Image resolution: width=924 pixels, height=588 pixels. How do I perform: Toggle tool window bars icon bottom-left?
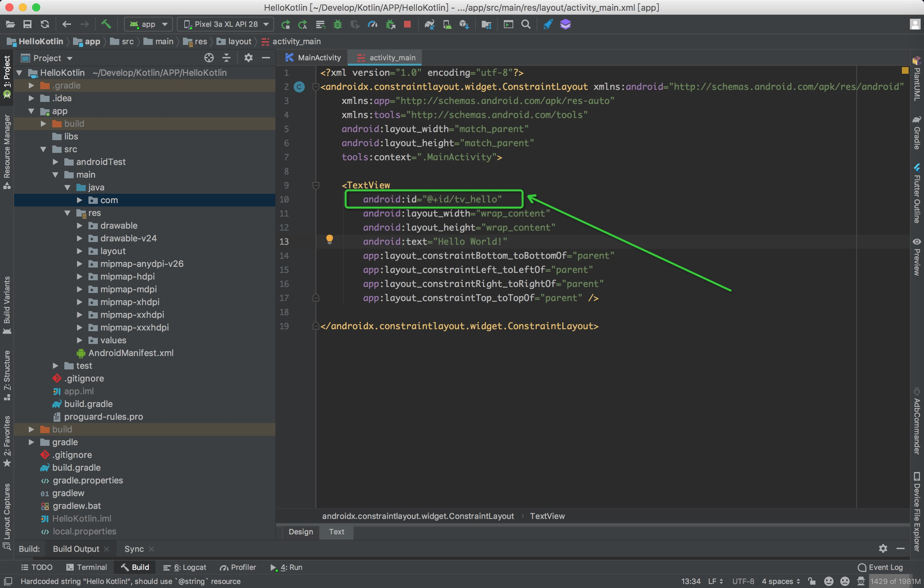(x=8, y=581)
